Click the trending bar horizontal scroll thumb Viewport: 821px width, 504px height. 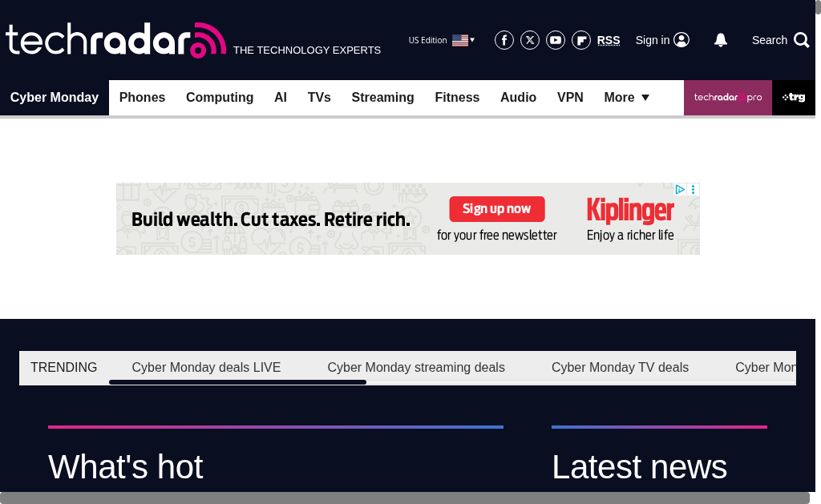pos(237,382)
